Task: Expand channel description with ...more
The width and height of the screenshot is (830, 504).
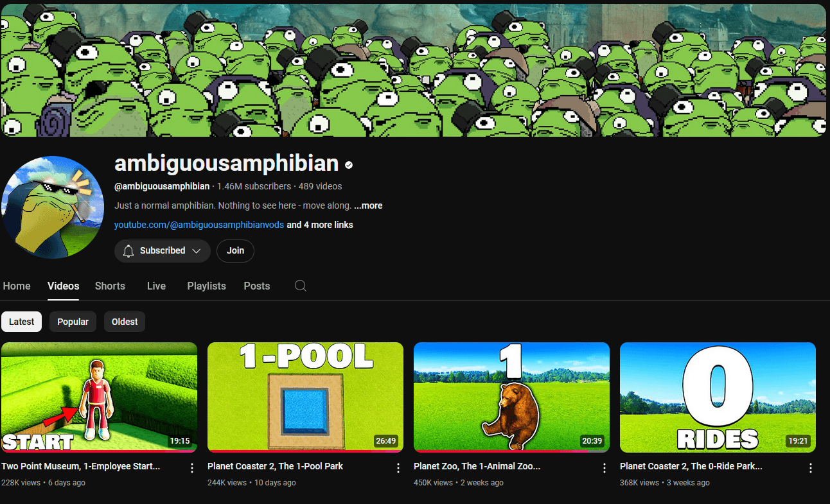Action: 368,205
